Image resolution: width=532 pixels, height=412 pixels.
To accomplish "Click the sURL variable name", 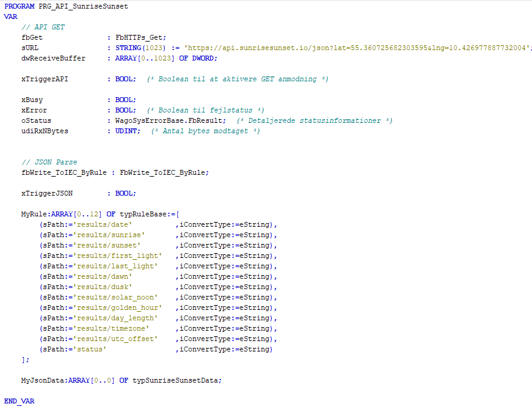I will coord(30,48).
